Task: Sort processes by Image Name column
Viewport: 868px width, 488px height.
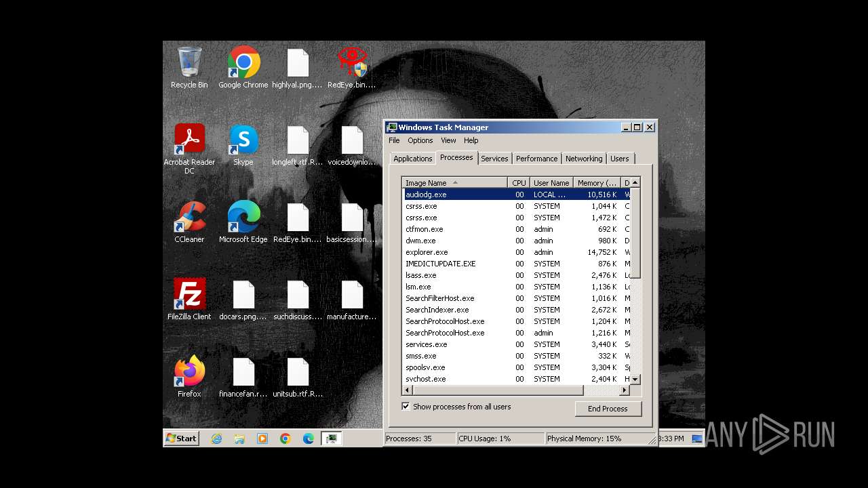Action: 455,183
